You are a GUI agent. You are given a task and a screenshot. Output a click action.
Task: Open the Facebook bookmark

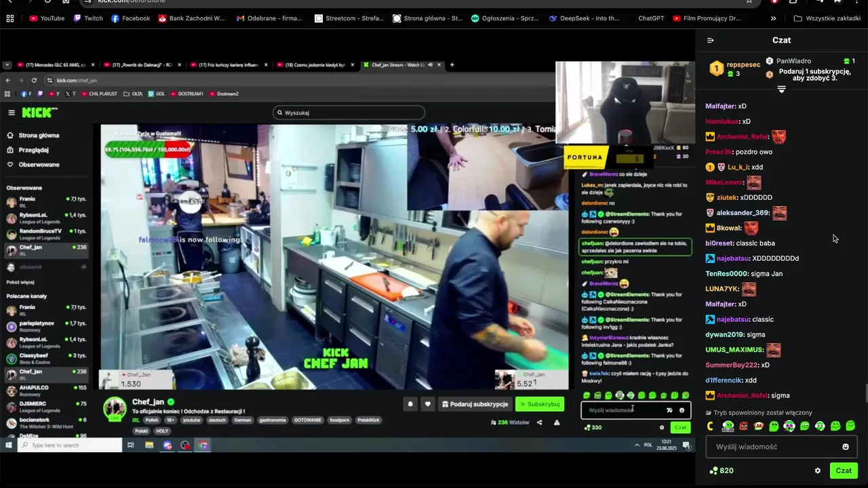[x=130, y=18]
